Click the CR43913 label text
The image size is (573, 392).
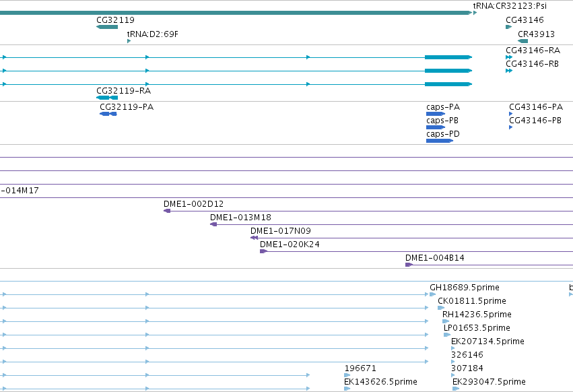536,34
